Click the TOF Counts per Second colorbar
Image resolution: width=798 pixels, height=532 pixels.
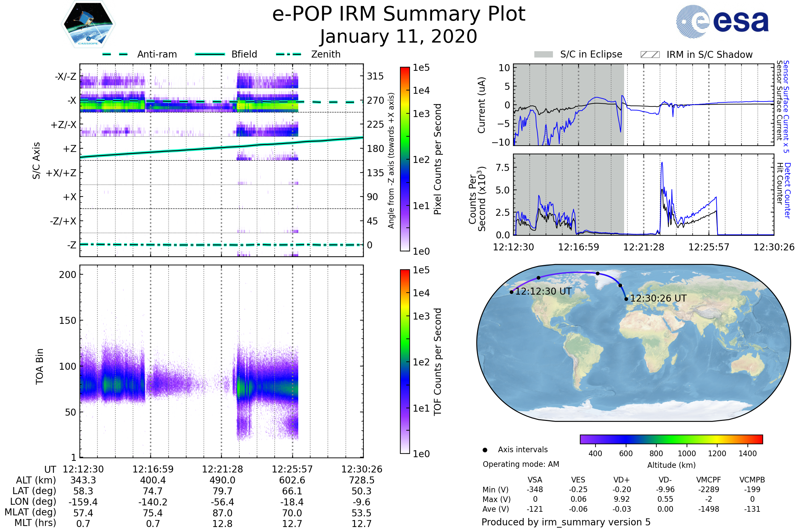pyautogui.click(x=405, y=361)
